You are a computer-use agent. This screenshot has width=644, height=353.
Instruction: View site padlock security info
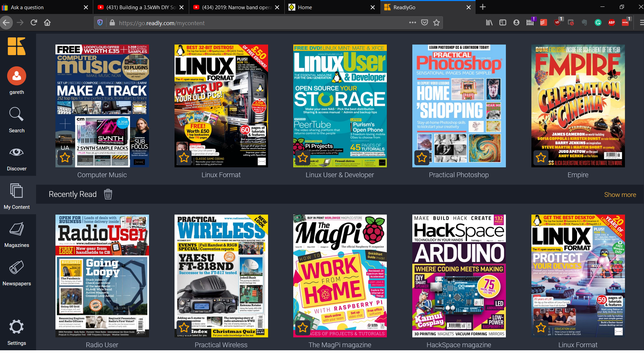[x=112, y=23]
